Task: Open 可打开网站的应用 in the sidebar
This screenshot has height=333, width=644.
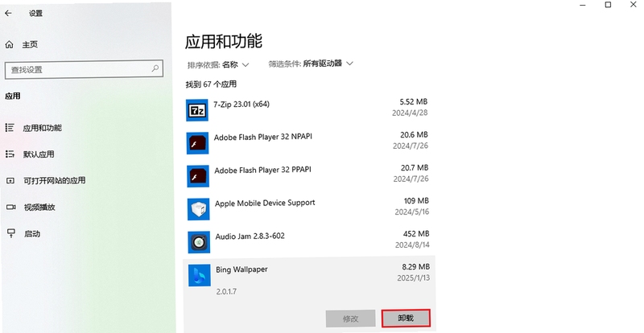Action: (54, 181)
